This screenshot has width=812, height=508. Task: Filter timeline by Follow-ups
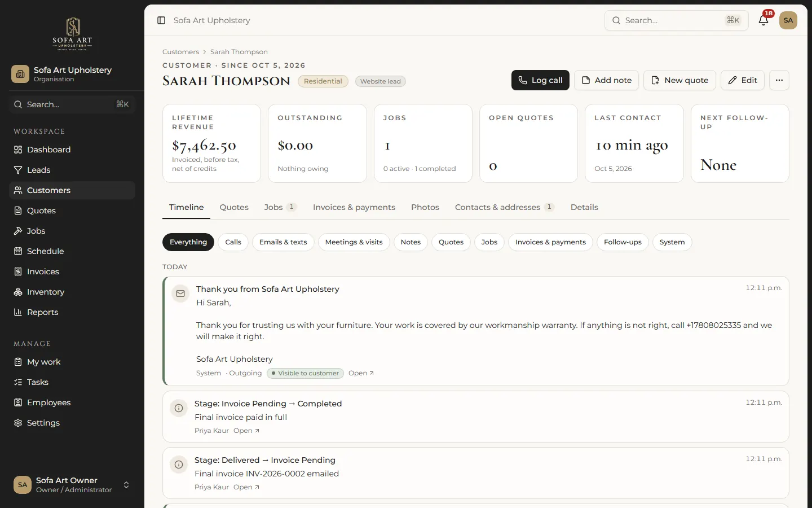623,242
